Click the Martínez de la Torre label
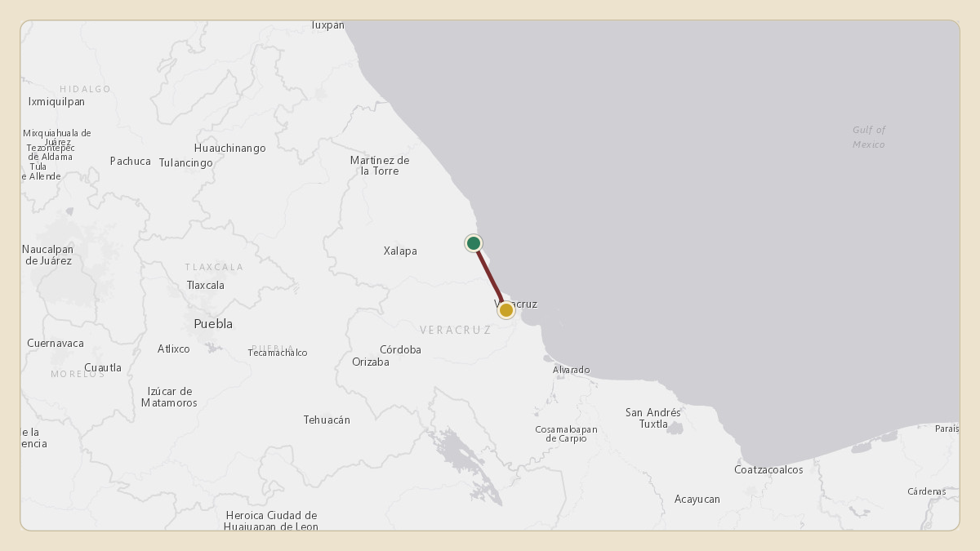 380,166
